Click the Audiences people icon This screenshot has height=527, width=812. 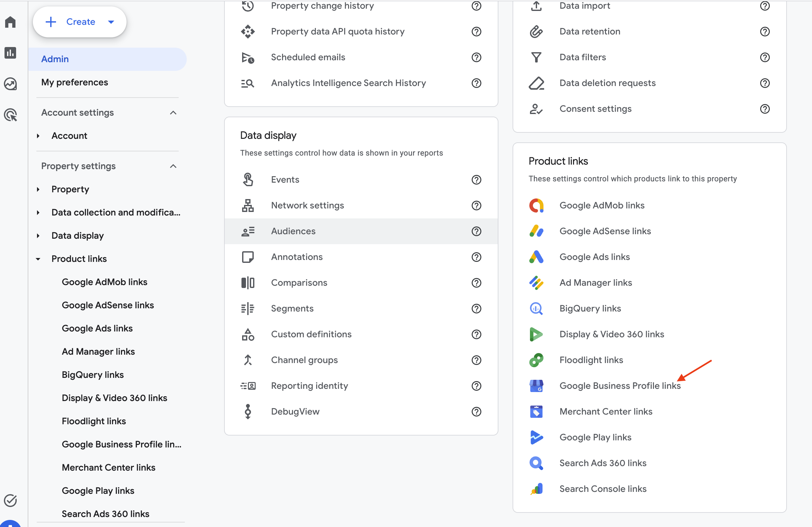click(248, 231)
